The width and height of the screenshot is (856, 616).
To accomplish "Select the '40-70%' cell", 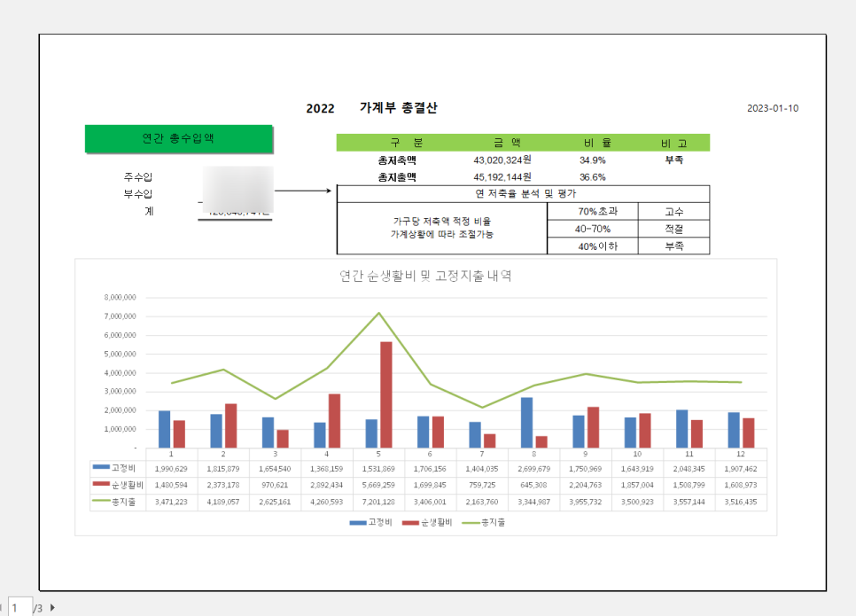I will coord(592,229).
